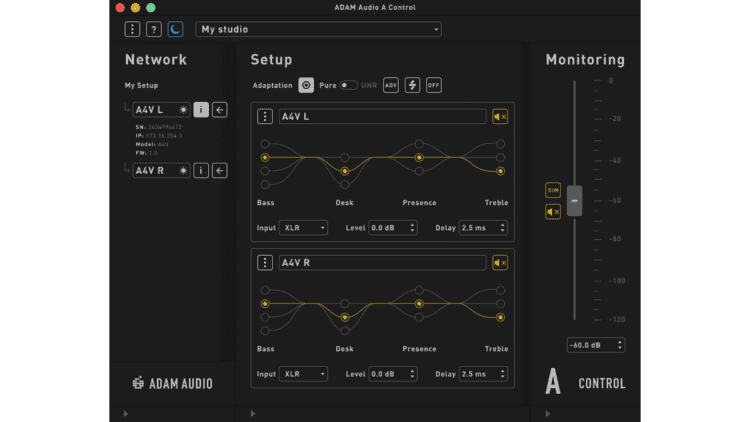Collapse the Monitoring panel via bottom triangle

click(548, 414)
